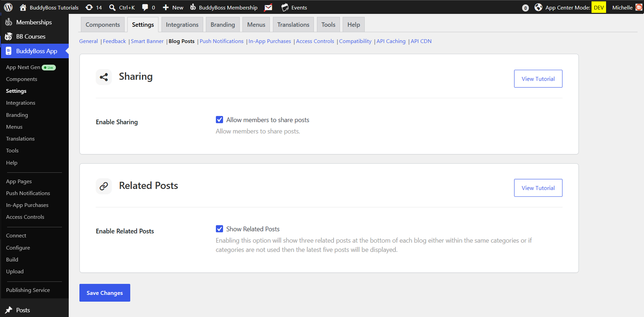
Task: Click the Sharing section share icon
Action: point(104,77)
